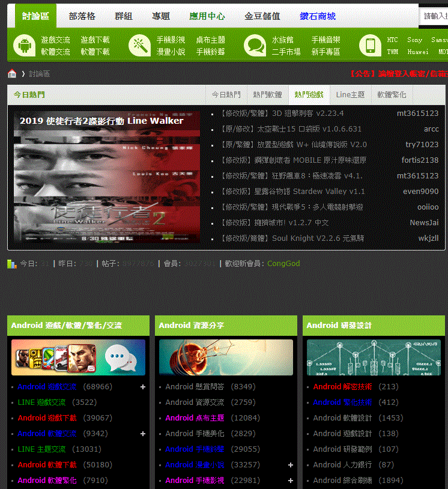Open Android 綜合刷機 forum
Image resolution: width=448 pixels, height=489 pixels.
point(343,480)
